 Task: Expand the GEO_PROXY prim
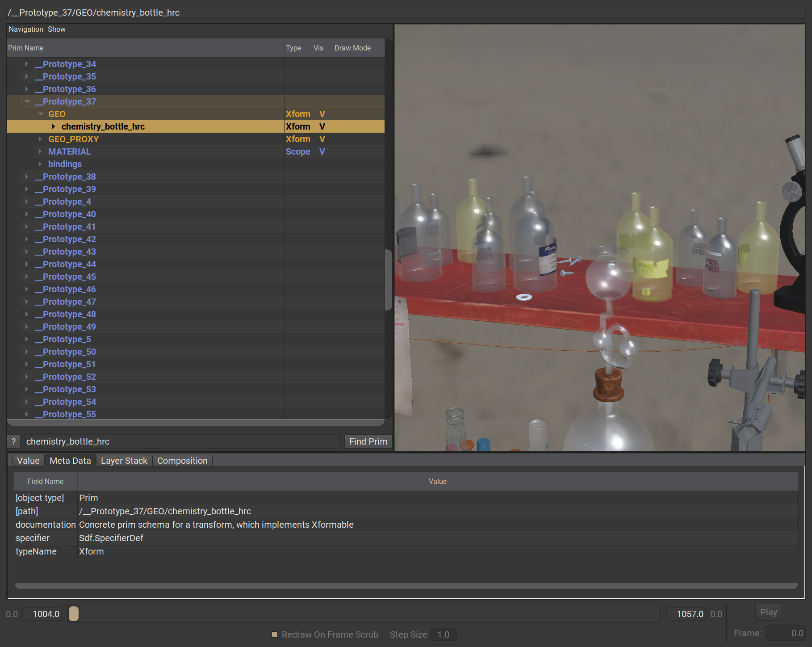click(40, 139)
